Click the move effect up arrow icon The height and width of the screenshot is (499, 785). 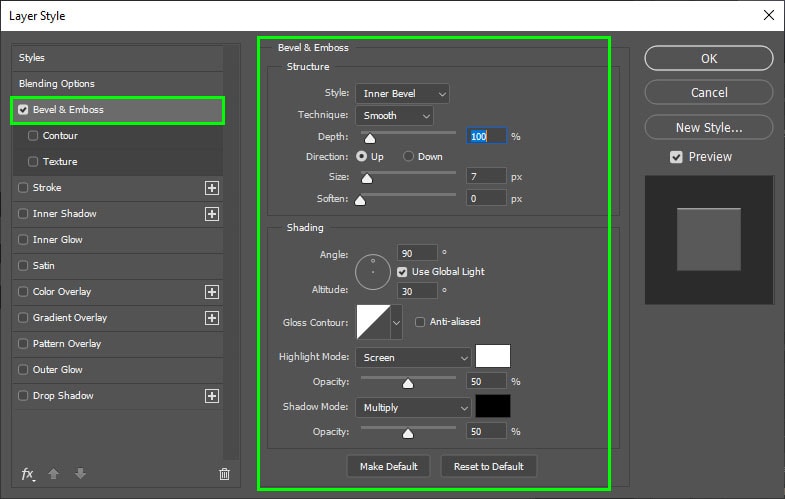(x=52, y=474)
